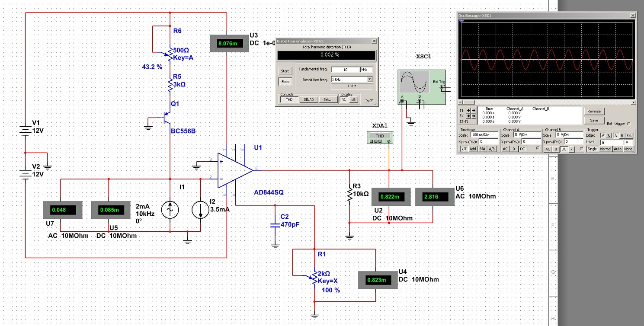The height and width of the screenshot is (326, 644).
Task: Click the Timebase Scale 100 us/Div field
Action: 484,135
